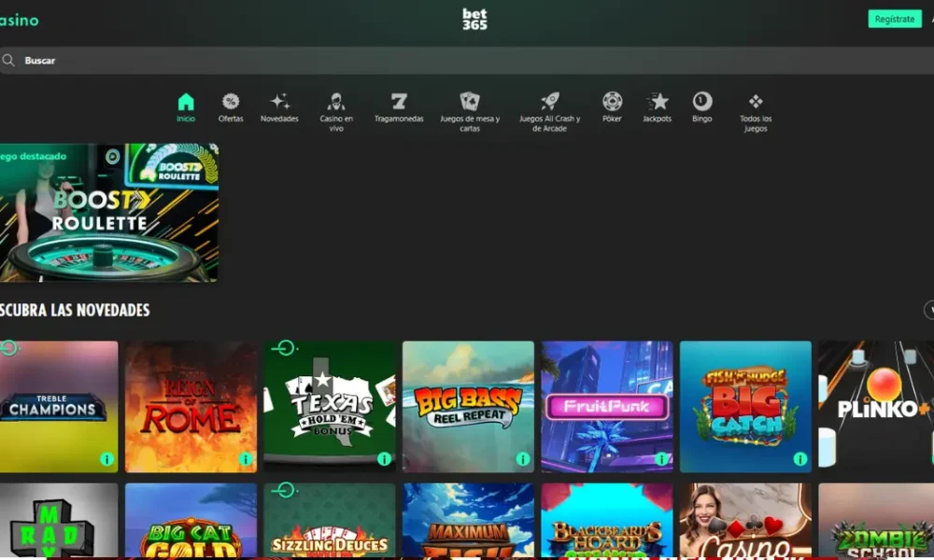This screenshot has width=934, height=560.
Task: Launch the Treble Champions game tile
Action: [59, 406]
